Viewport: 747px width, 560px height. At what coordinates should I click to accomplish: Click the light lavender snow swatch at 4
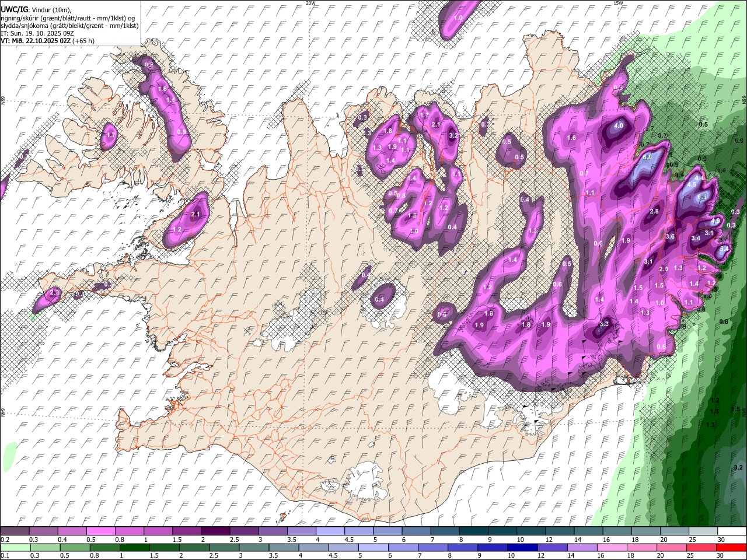(x=330, y=530)
